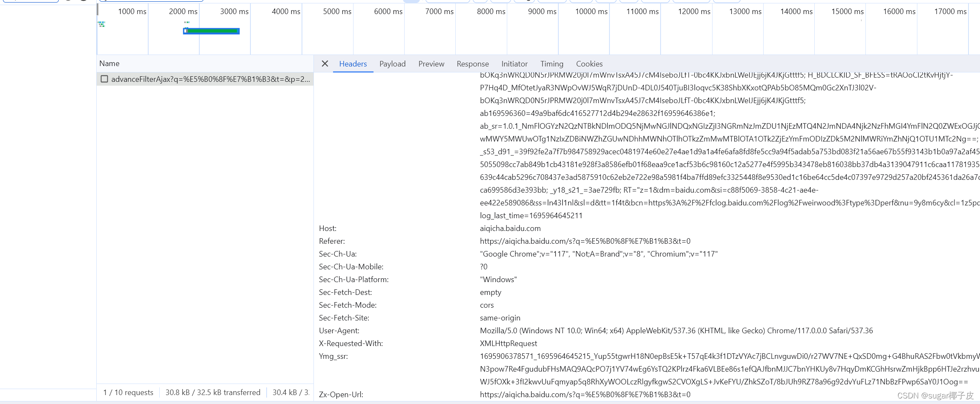Select the cors value
980x404 pixels.
487,305
